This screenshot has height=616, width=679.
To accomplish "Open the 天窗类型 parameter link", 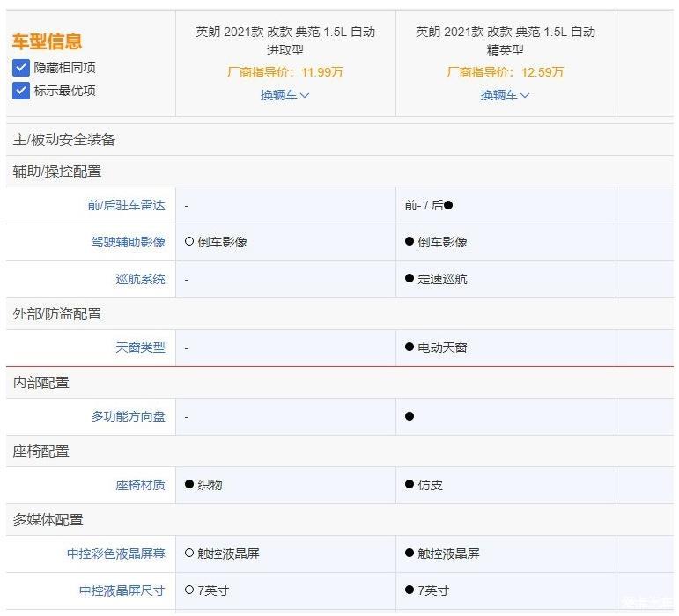I will pos(140,348).
